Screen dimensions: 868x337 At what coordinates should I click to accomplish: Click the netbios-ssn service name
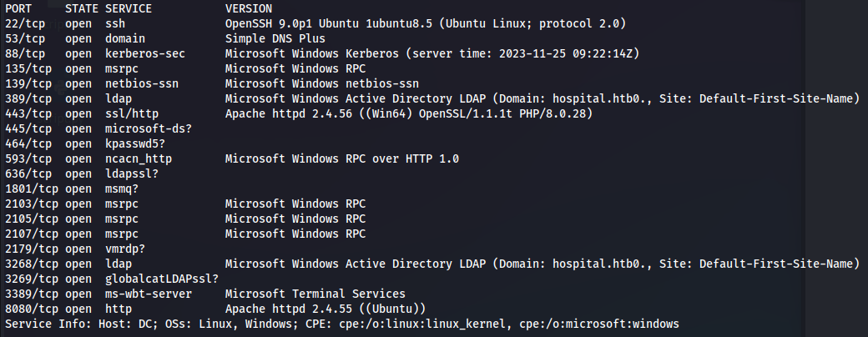click(142, 83)
